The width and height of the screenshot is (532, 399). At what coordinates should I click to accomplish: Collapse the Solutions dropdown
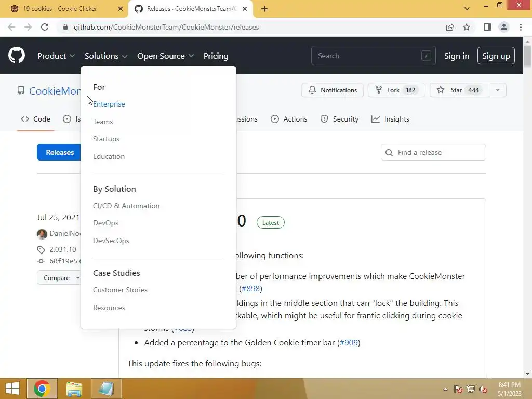point(106,56)
